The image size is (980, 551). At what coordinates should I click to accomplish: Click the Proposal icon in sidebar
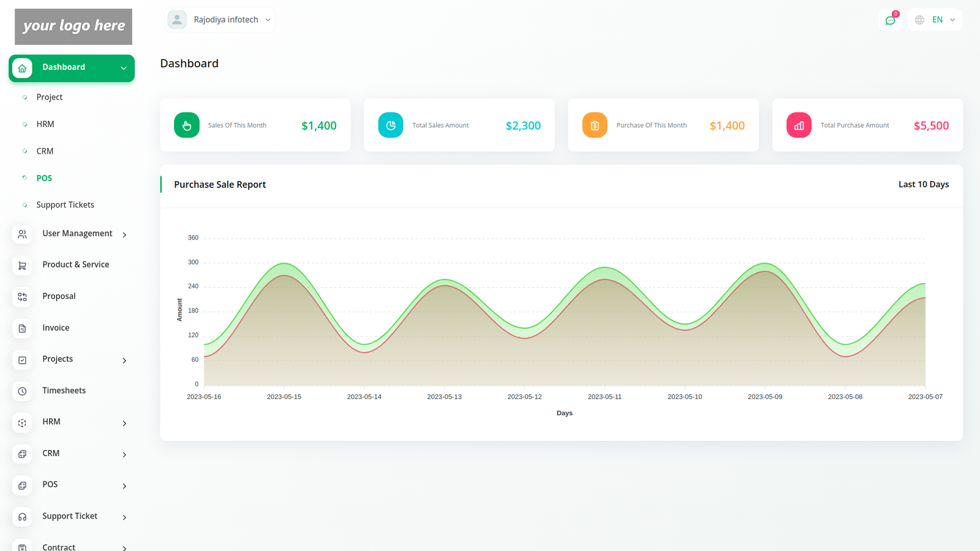pyautogui.click(x=22, y=297)
